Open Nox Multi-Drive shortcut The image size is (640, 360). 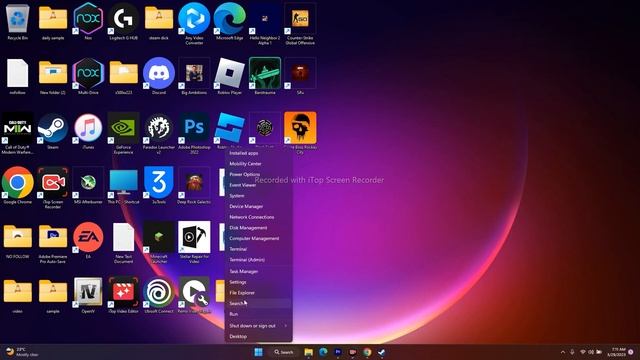click(x=88, y=76)
